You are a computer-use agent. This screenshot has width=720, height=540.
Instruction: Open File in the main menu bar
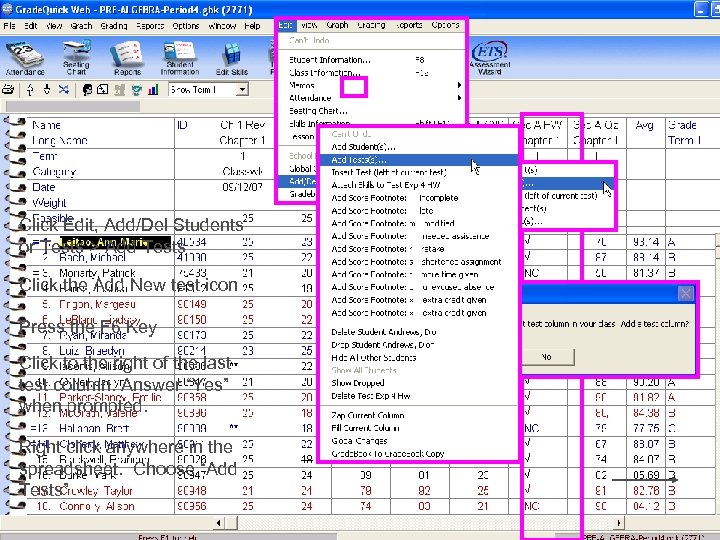9,26
